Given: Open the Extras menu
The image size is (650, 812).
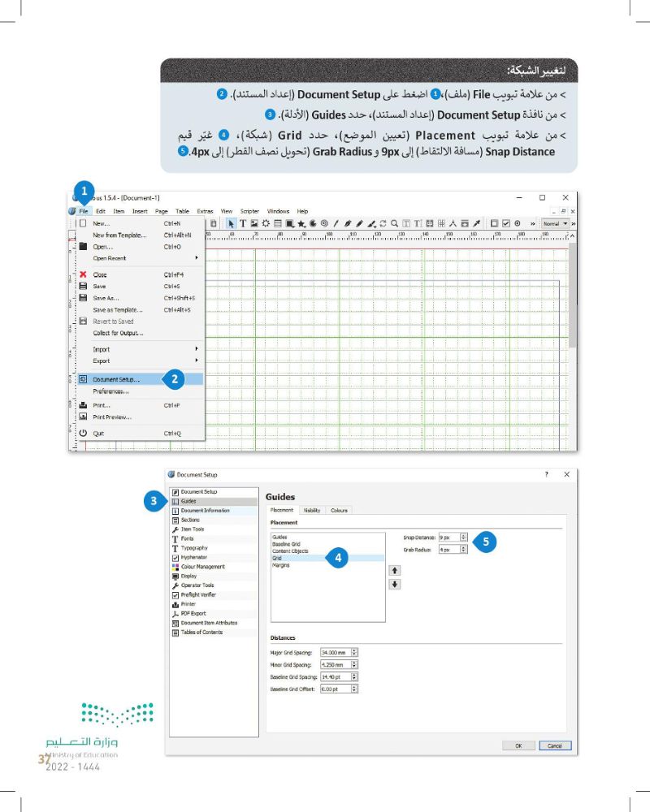Looking at the screenshot, I should [206, 211].
